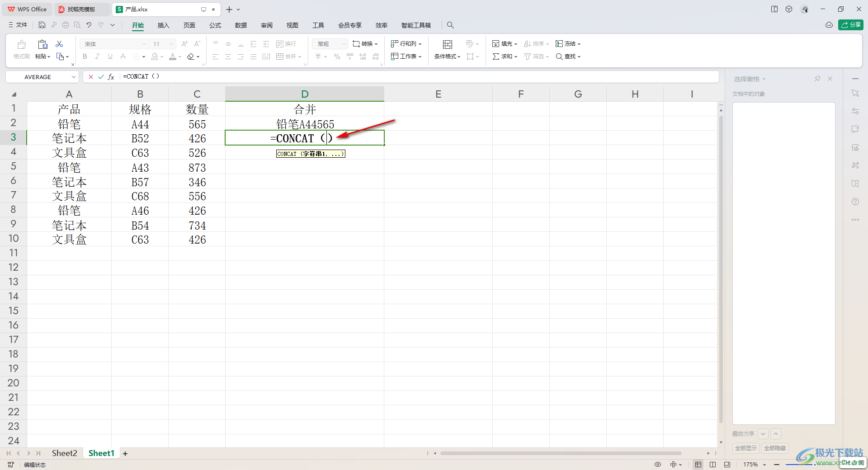Toggle strikethrough formatting
The width and height of the screenshot is (868, 470).
point(123,56)
